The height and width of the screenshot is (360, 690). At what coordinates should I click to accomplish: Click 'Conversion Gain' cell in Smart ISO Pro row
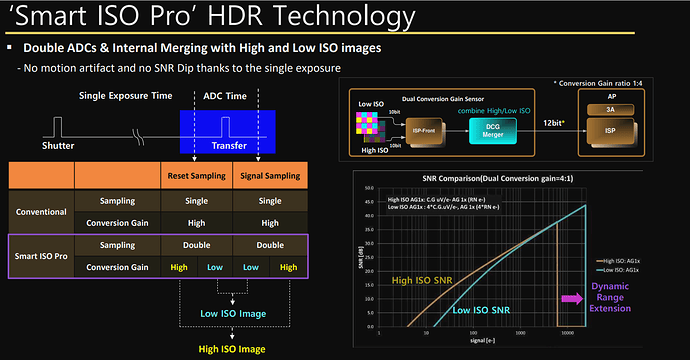pos(117,267)
